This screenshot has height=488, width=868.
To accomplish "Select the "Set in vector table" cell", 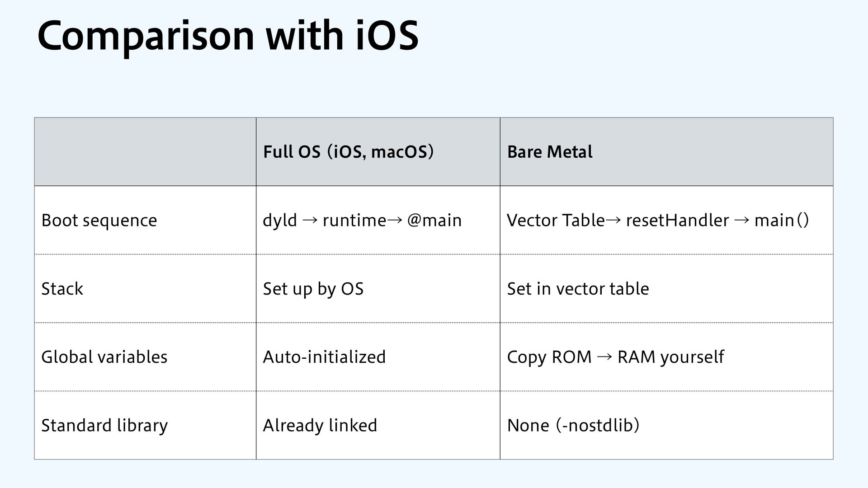I will tap(578, 289).
